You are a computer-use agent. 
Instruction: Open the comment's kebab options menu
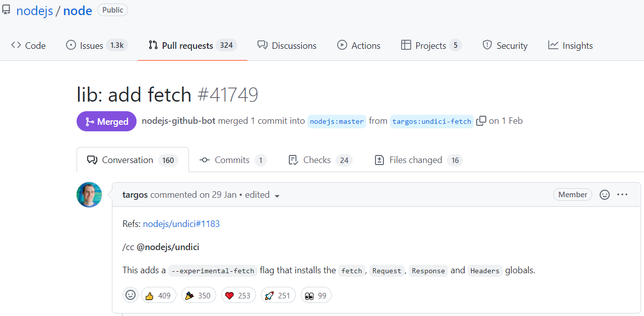click(x=622, y=194)
